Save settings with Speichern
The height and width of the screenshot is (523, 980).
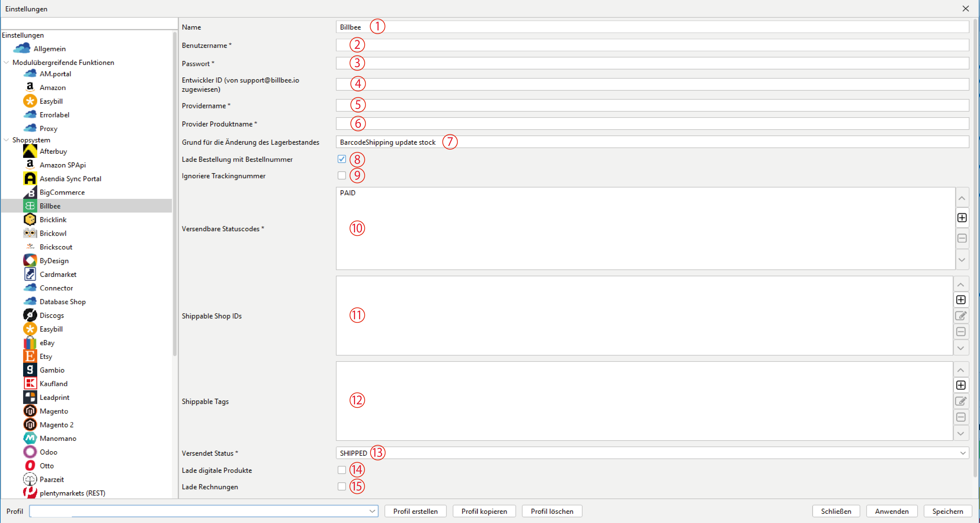948,511
